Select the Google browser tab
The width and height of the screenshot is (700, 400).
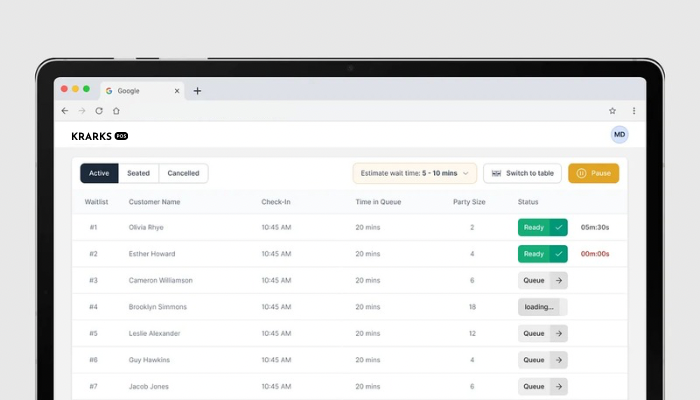142,91
